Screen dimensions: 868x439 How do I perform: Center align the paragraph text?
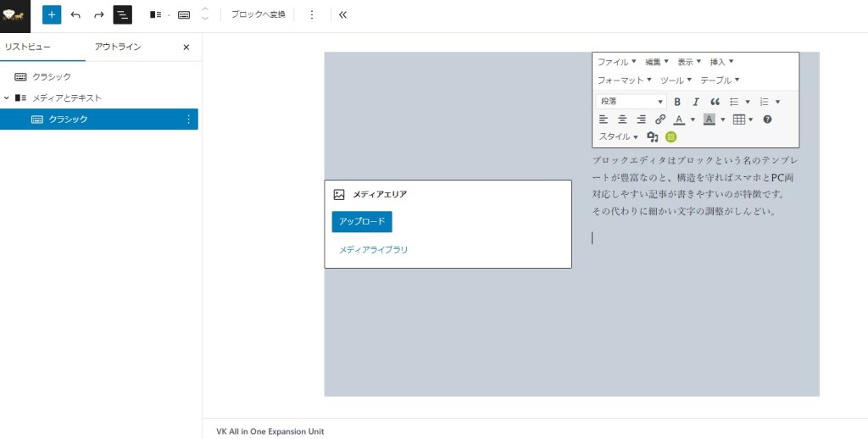click(x=622, y=119)
